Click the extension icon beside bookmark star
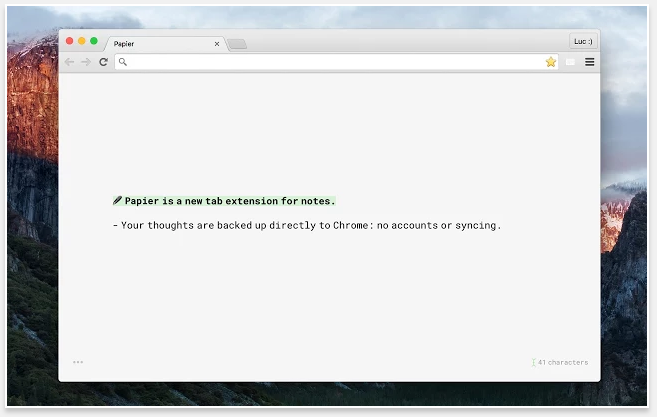 coord(570,62)
